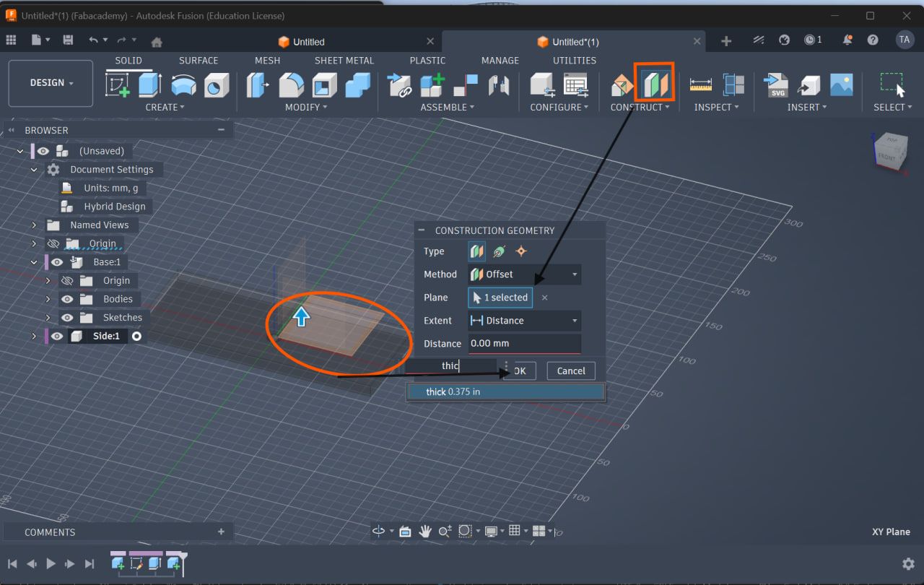Click OK in Construction Geometry dialog

point(518,370)
